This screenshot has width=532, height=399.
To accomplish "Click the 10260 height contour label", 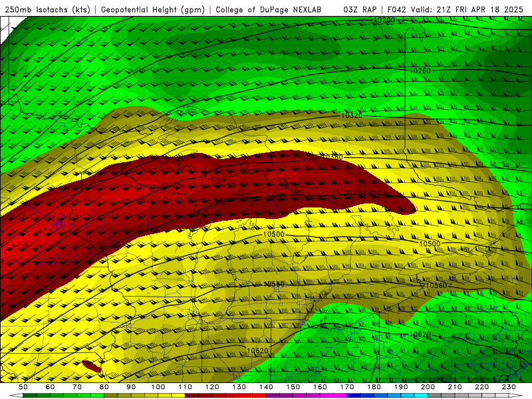I will 420,70.
